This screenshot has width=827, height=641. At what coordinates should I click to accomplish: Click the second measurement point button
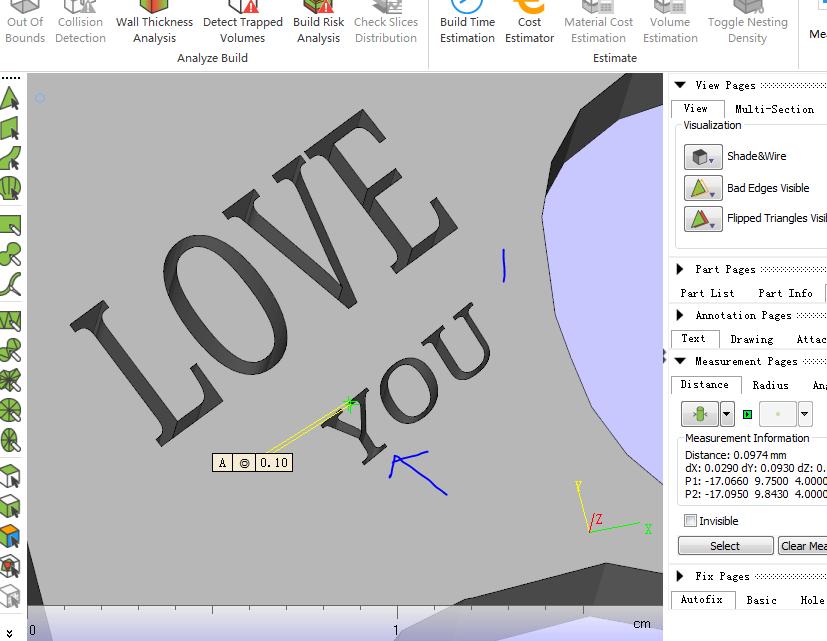777,414
